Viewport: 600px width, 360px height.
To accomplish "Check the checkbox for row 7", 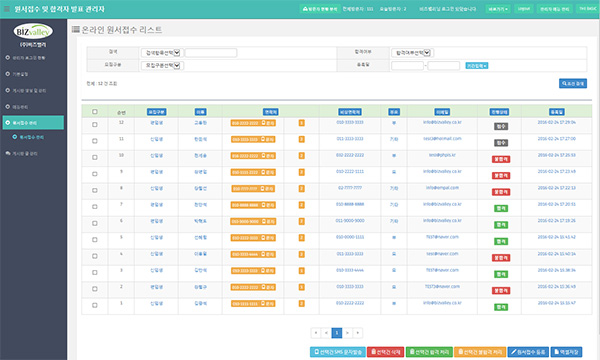I will pos(95,207).
